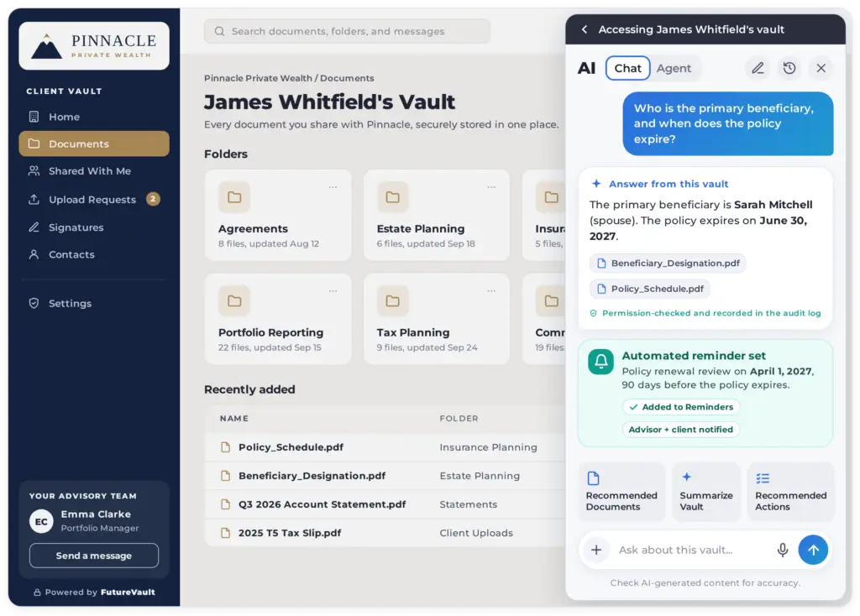Screen dimensions: 860x616
Task: Click the Pinnacle Private Wealth logo
Action: 94,46
